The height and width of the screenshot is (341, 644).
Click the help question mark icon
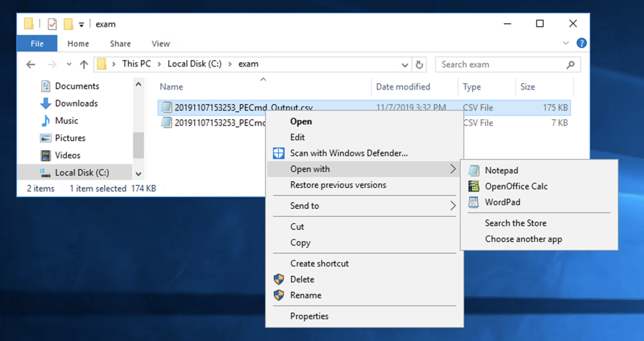[581, 43]
